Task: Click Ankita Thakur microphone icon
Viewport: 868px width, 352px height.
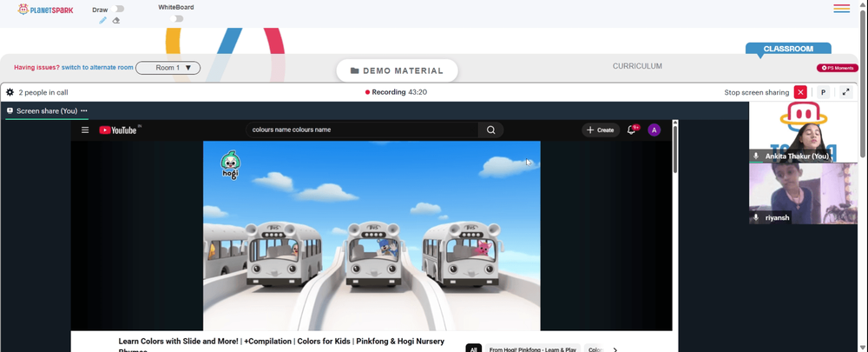Action: [756, 156]
